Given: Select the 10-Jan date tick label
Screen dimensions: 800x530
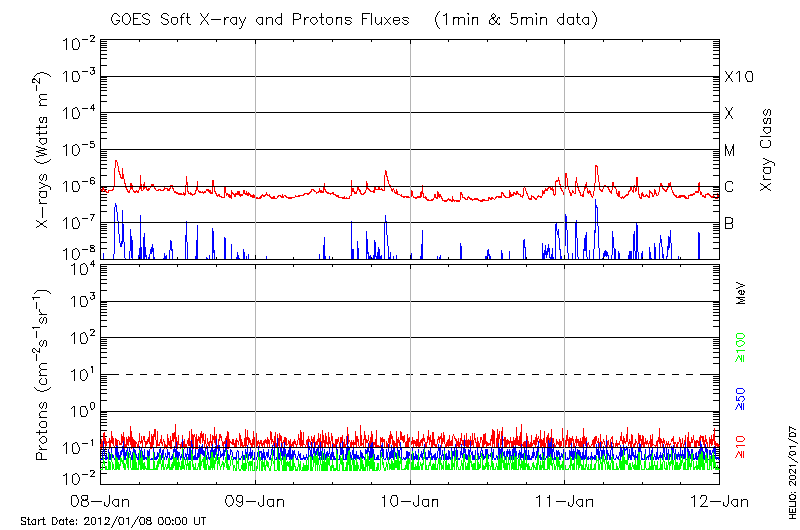Looking at the screenshot, I should (410, 500).
